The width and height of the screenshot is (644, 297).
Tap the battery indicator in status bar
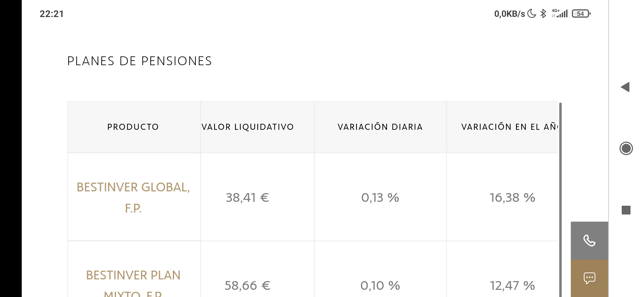click(x=581, y=14)
